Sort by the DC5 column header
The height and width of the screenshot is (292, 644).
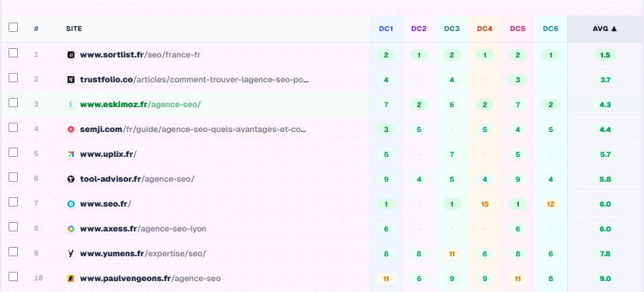point(518,29)
